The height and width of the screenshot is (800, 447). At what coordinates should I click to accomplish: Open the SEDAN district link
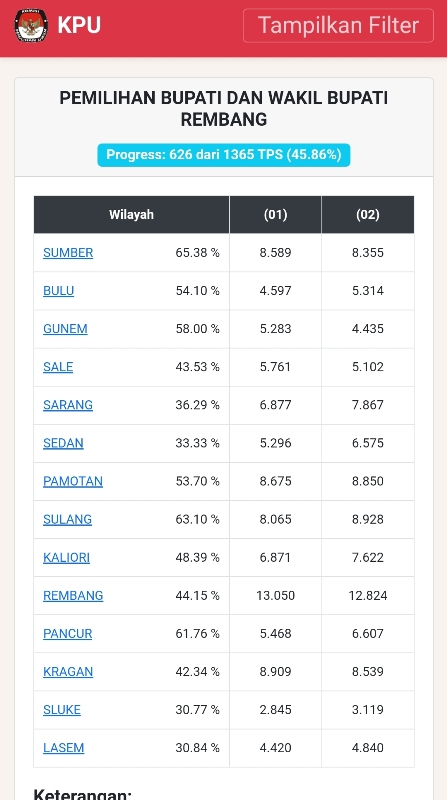point(63,443)
